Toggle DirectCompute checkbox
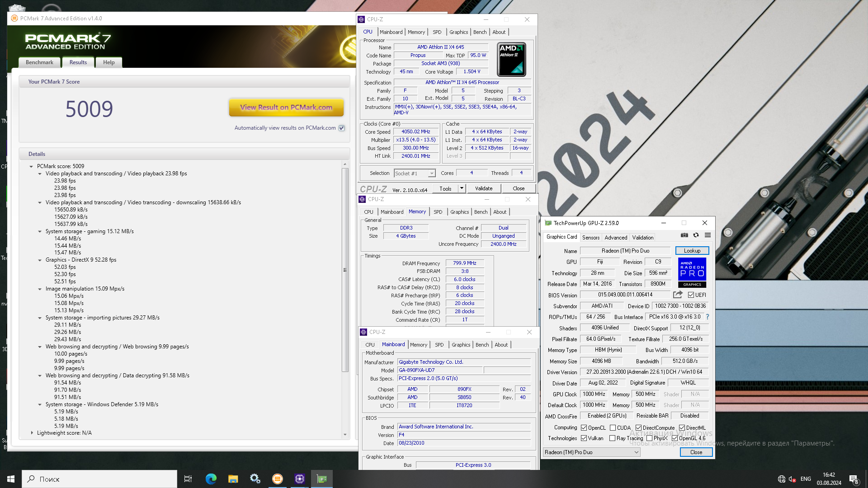This screenshot has height=488, width=868. [x=638, y=428]
